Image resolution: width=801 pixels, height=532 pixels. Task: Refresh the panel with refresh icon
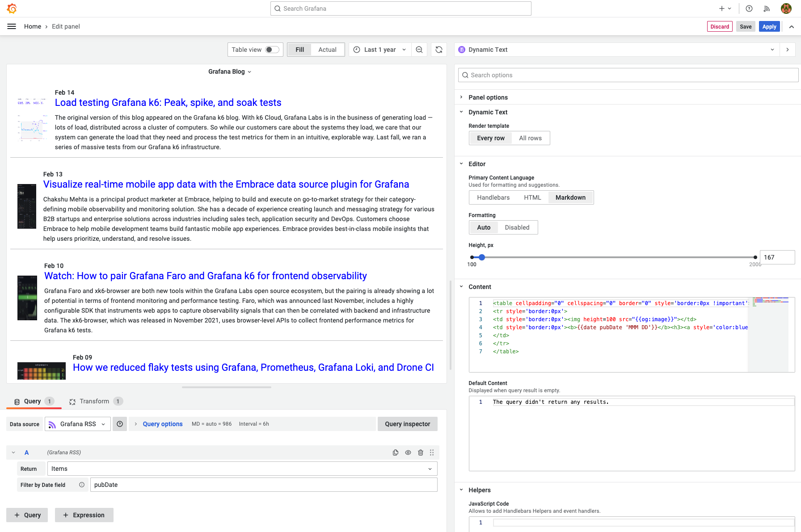439,50
